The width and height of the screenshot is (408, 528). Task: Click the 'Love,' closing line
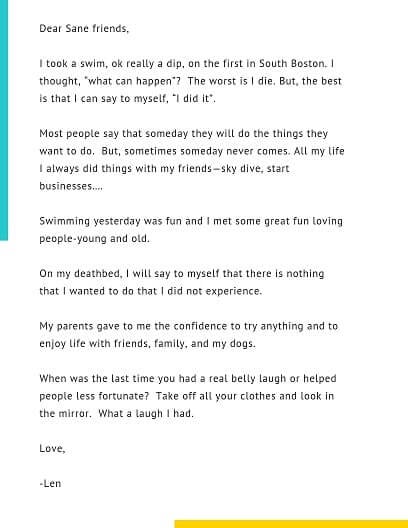(53, 449)
